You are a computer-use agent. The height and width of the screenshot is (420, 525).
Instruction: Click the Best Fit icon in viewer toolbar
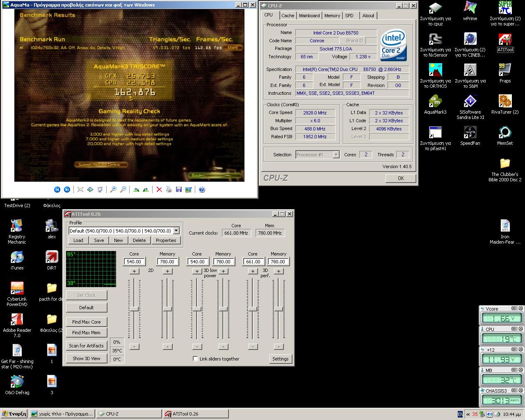tap(80, 189)
